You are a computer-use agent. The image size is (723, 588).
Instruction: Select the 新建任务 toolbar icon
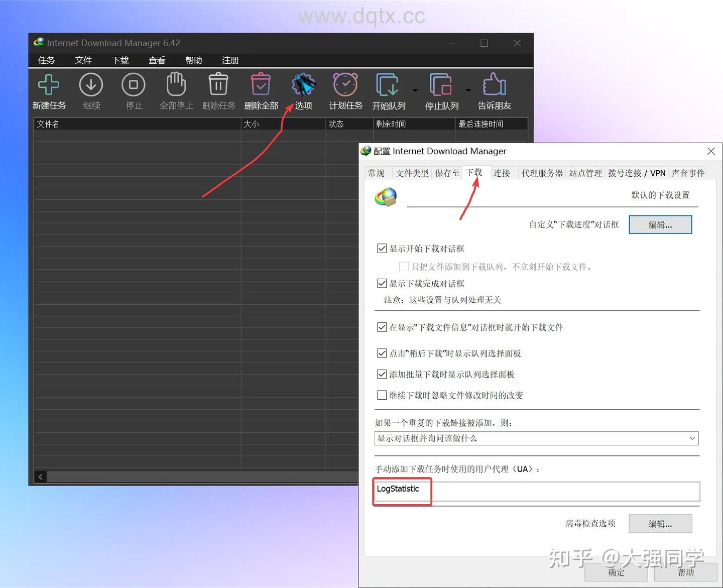pyautogui.click(x=49, y=90)
